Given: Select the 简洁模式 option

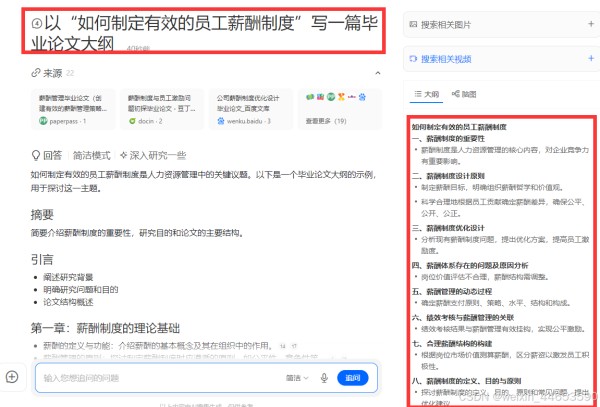Looking at the screenshot, I should click(91, 155).
